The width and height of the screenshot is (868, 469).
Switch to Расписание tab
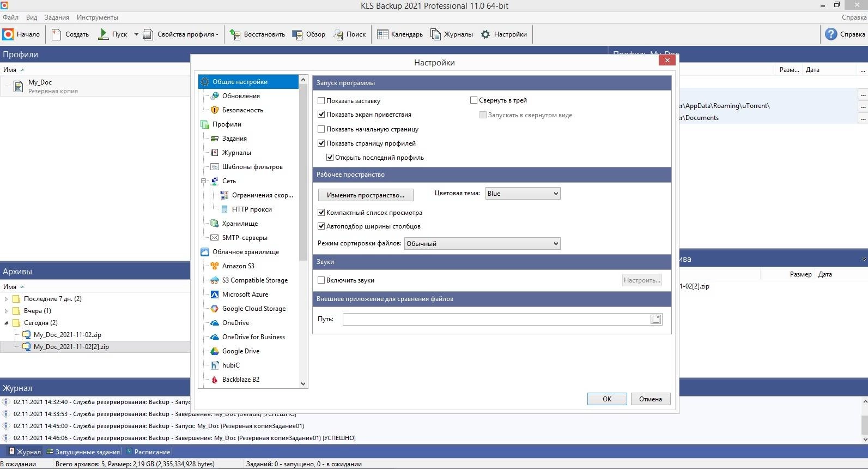pyautogui.click(x=148, y=452)
